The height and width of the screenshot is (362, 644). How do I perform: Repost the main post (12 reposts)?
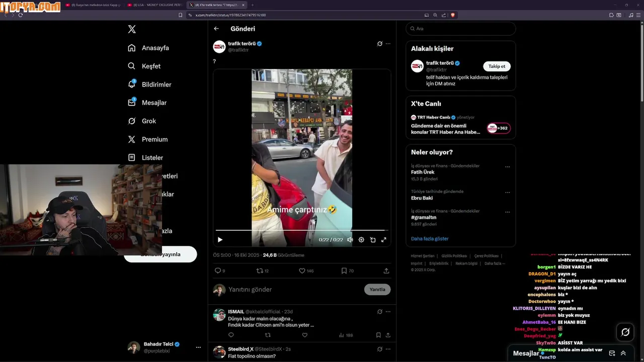(x=263, y=270)
